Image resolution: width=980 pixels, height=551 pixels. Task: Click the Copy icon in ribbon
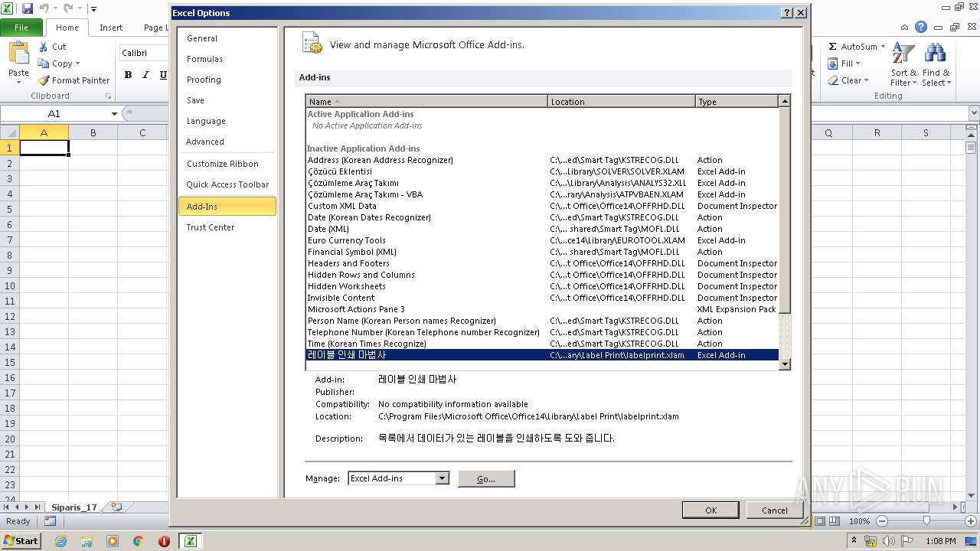(x=44, y=64)
